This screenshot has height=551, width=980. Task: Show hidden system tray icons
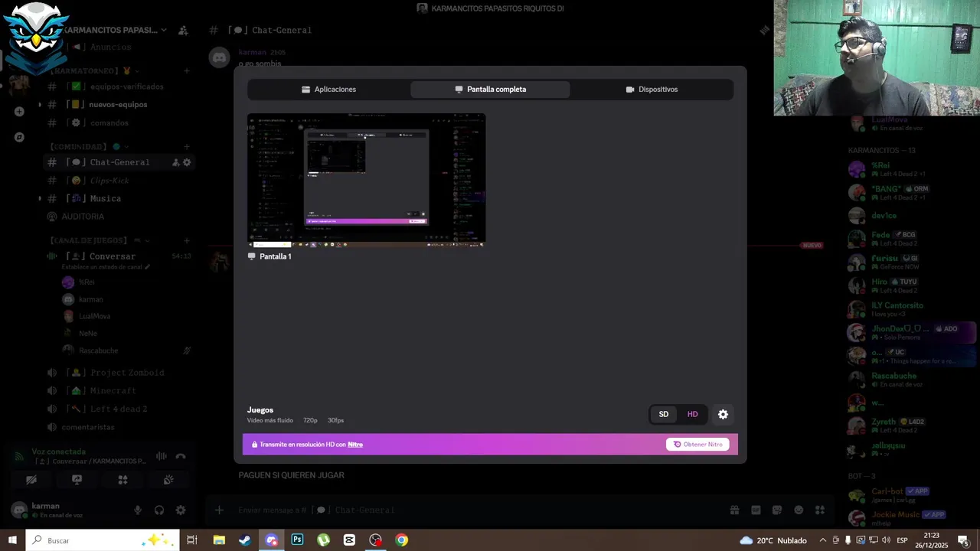tap(823, 540)
